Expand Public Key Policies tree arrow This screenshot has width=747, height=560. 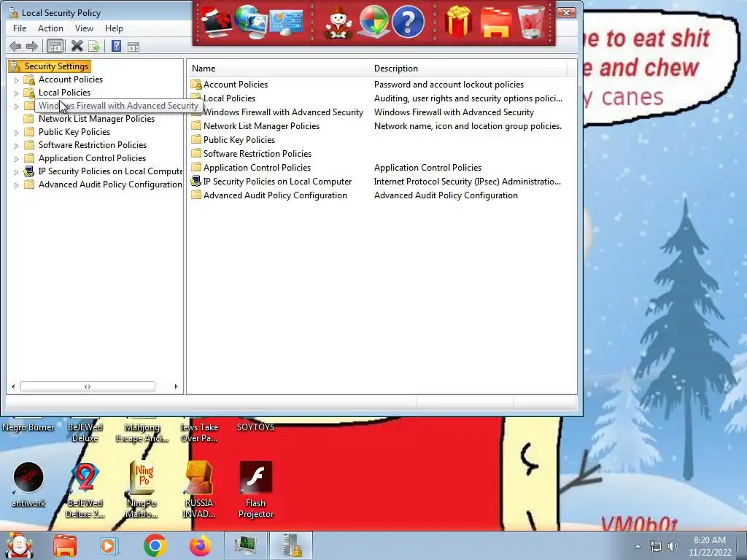point(16,133)
